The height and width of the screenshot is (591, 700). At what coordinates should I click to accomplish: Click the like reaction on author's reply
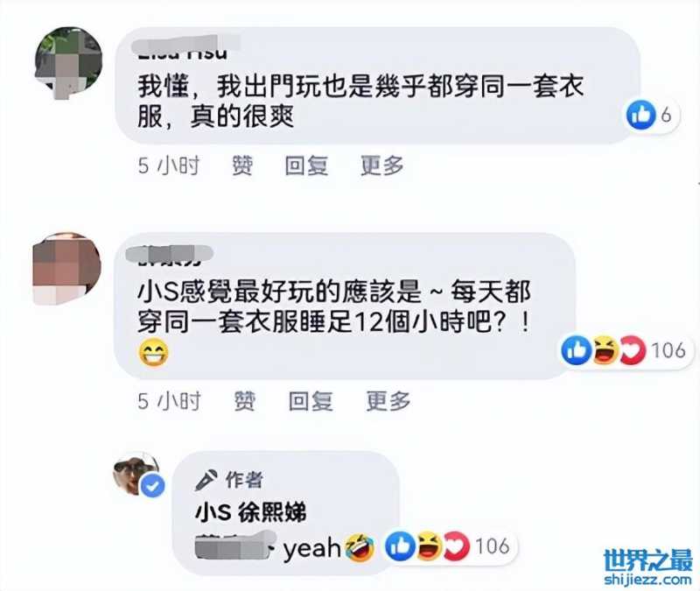click(400, 545)
